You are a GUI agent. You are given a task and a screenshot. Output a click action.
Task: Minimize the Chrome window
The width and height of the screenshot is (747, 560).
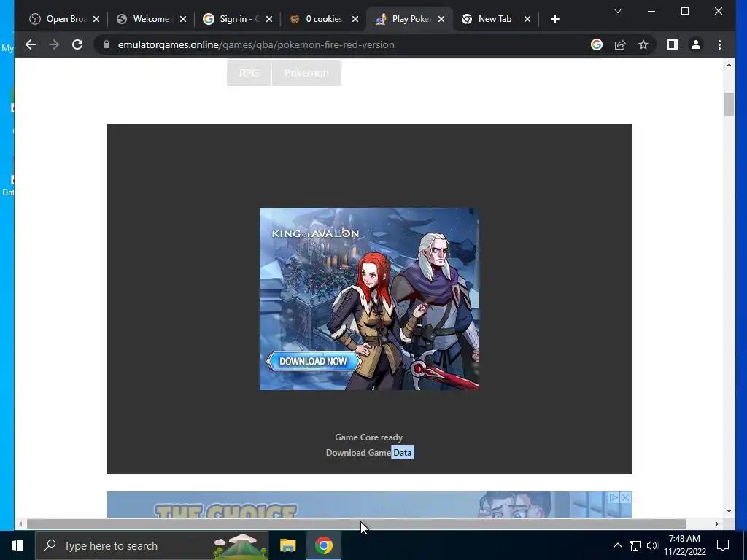(x=651, y=11)
